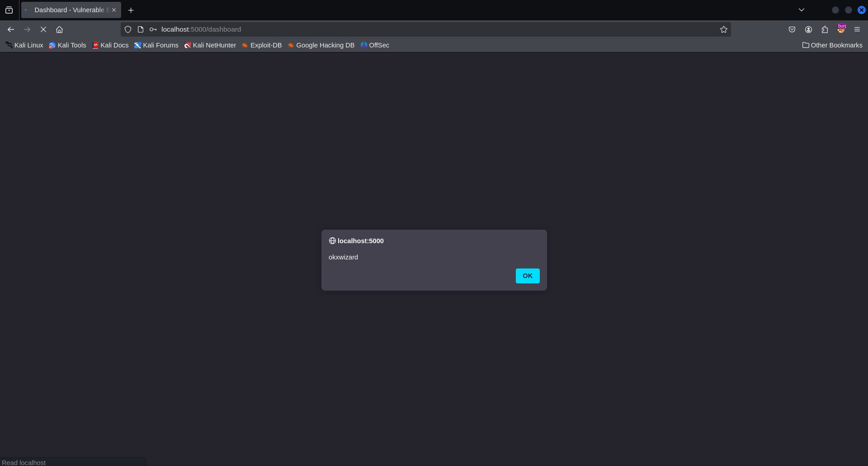Bookmark this page with the star icon
This screenshot has width=868, height=466.
coord(723,29)
